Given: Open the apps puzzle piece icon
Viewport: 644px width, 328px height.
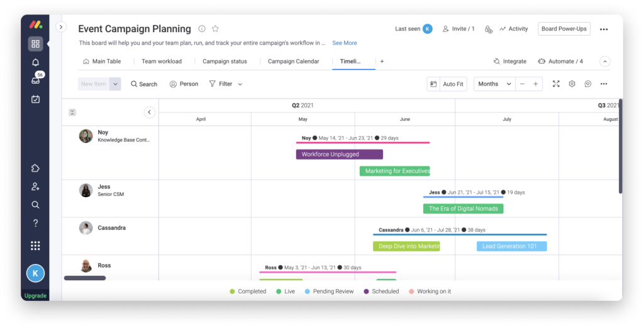Looking at the screenshot, I should (35, 168).
